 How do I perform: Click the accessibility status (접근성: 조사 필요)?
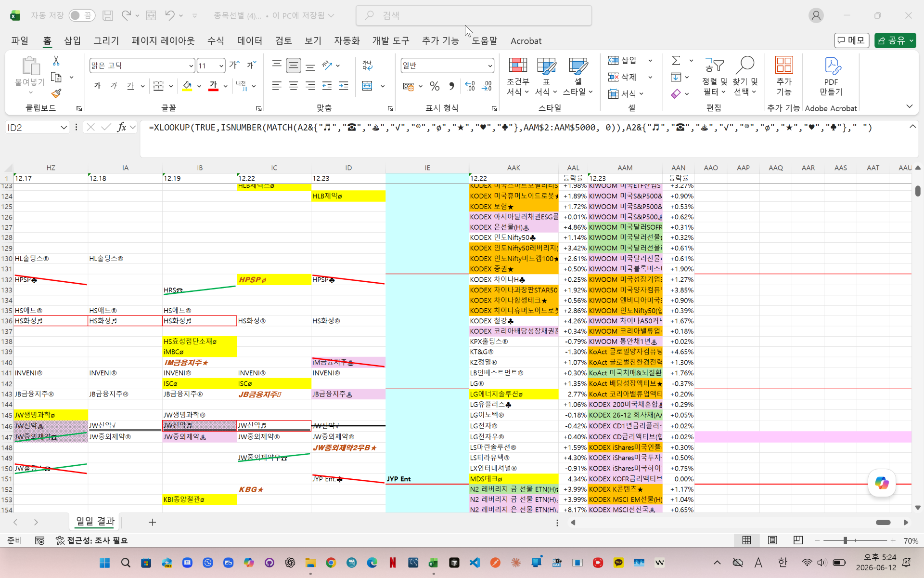click(x=91, y=540)
